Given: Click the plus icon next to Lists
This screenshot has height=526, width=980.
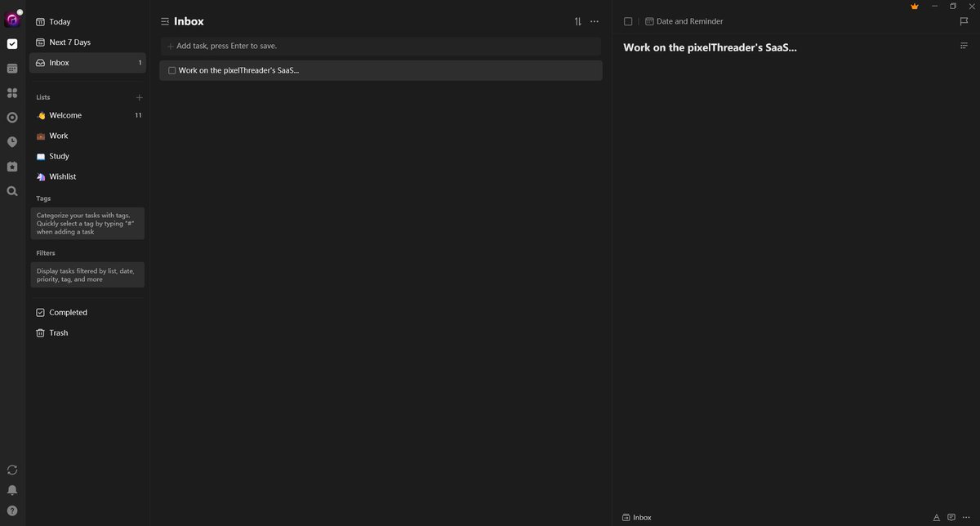Looking at the screenshot, I should (139, 97).
